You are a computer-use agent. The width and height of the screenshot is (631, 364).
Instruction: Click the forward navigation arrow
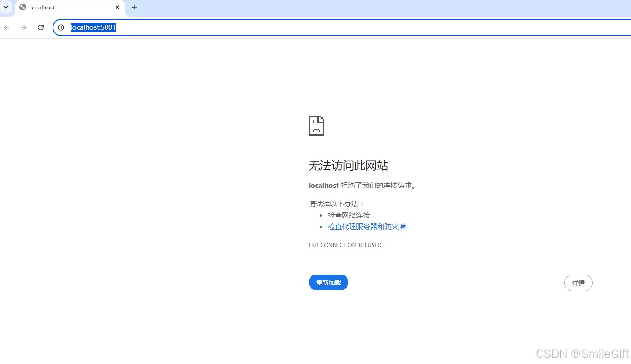(23, 27)
